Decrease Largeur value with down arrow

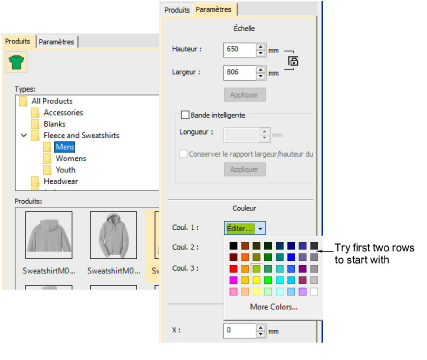pos(261,76)
